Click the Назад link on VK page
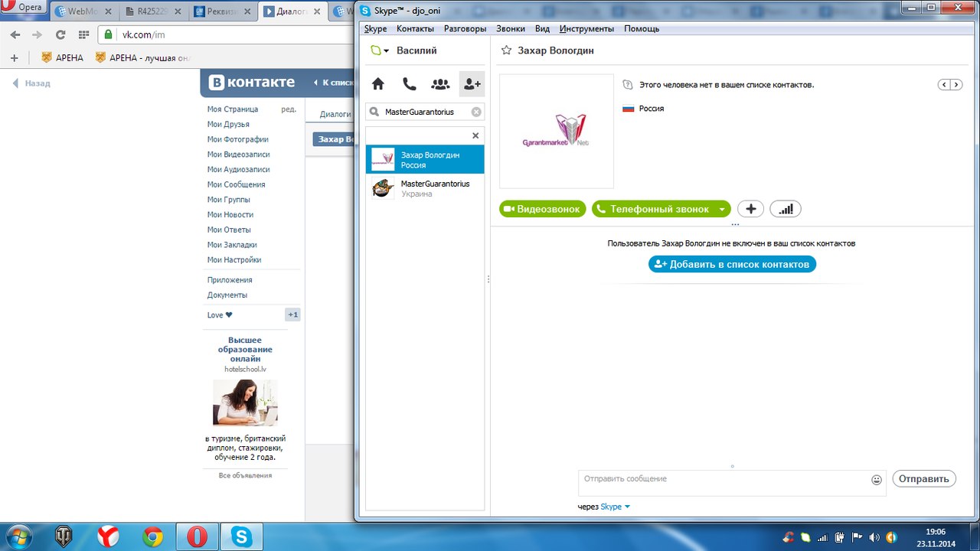The image size is (980, 551). [x=31, y=83]
